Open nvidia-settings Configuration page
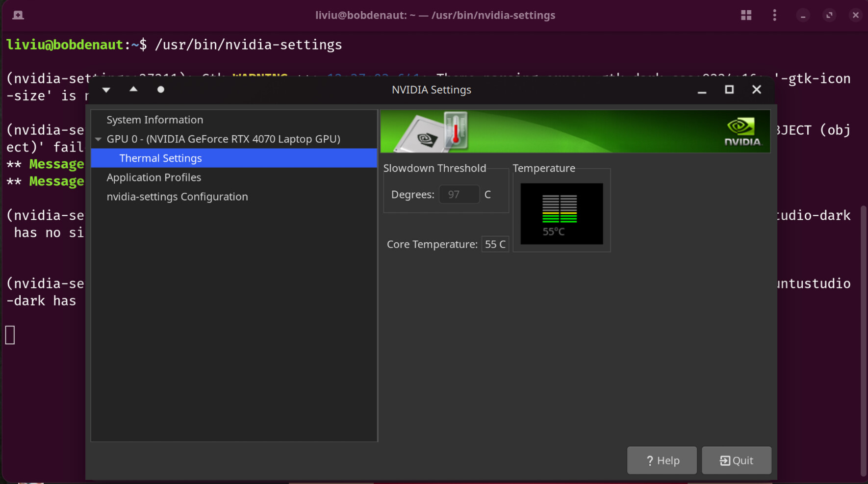Viewport: 868px width, 484px height. (x=177, y=197)
